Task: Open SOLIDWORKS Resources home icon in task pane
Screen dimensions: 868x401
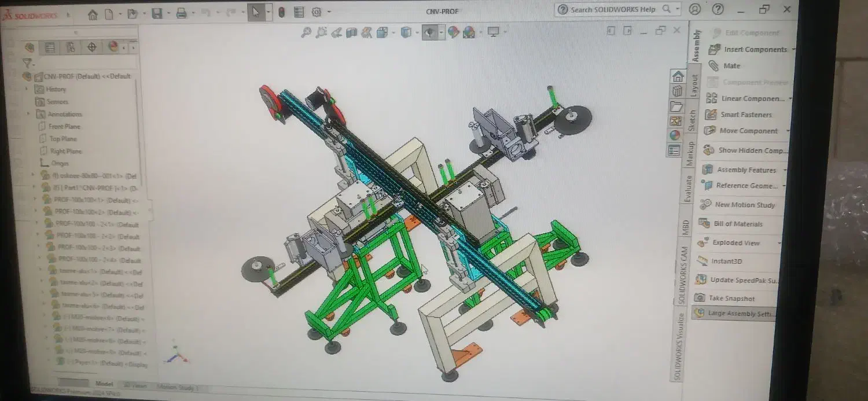Action: 678,76
